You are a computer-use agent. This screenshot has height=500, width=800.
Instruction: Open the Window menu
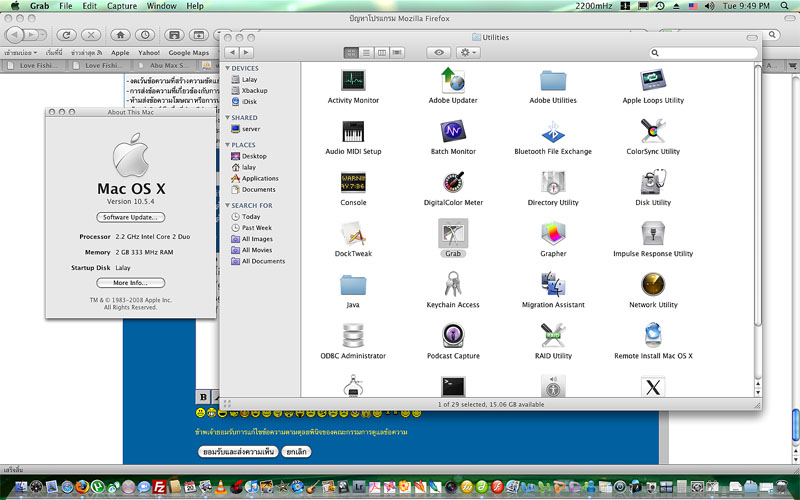point(162,6)
